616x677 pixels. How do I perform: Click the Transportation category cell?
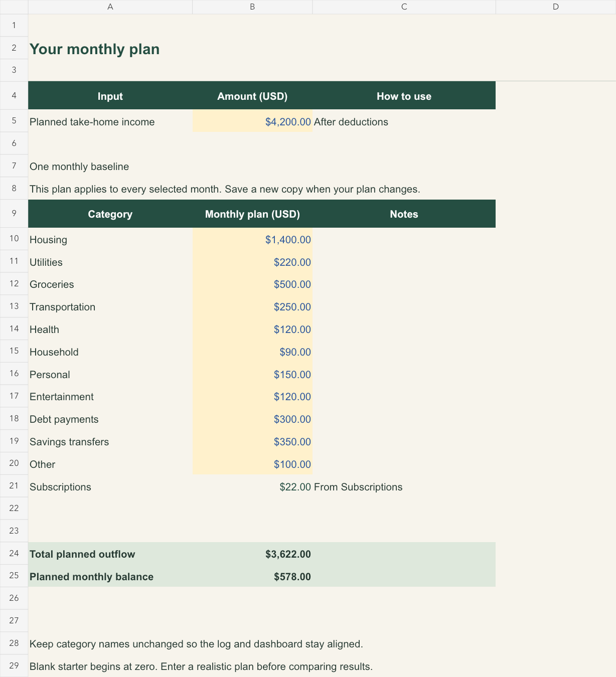110,307
